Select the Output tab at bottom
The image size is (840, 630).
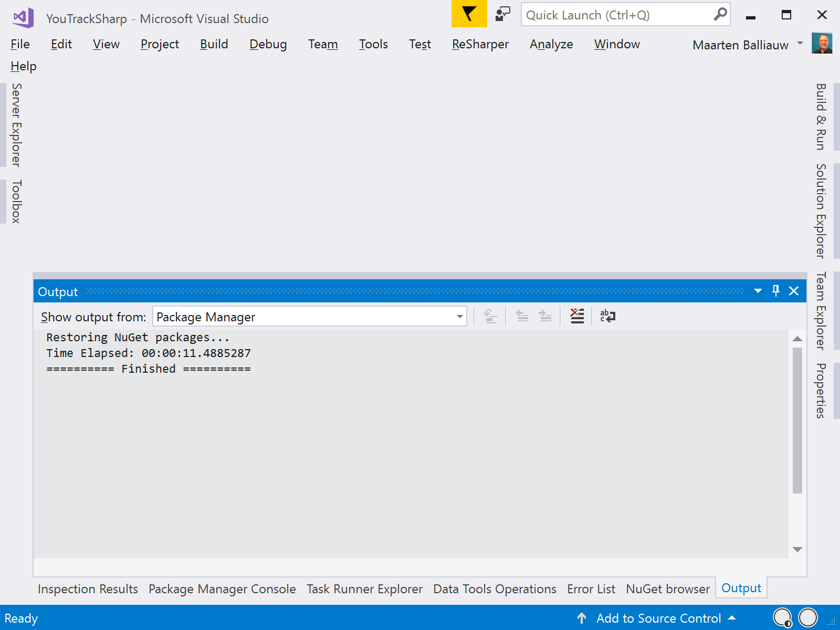741,588
